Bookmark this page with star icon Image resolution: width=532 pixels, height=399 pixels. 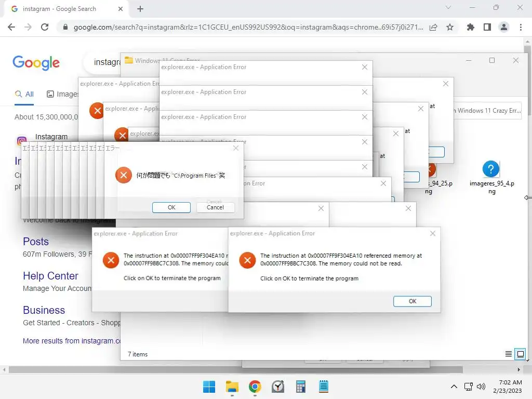click(x=450, y=27)
